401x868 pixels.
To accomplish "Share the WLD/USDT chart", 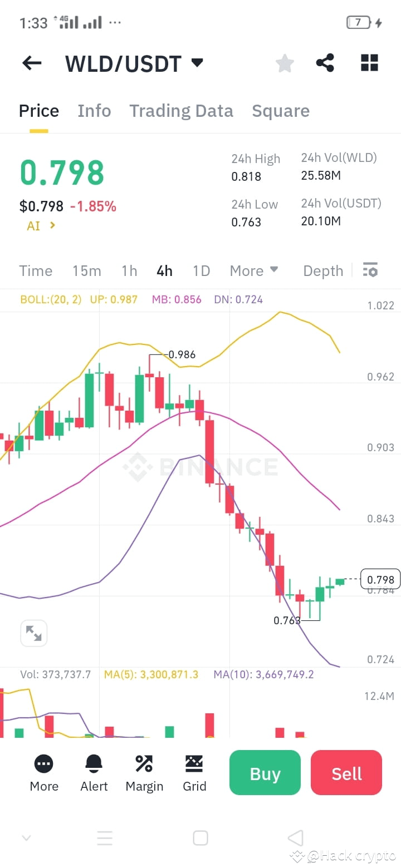I will coord(325,63).
